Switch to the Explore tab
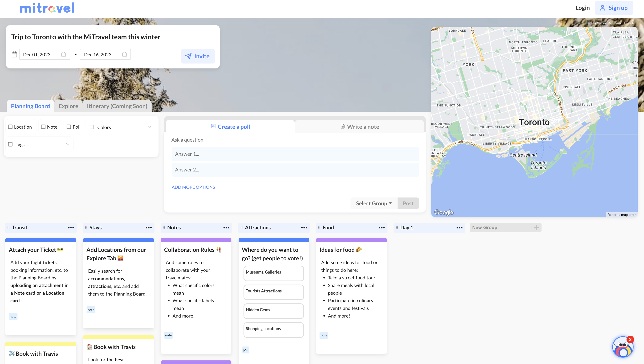Screen dimensions: 644x364 [x=68, y=106]
